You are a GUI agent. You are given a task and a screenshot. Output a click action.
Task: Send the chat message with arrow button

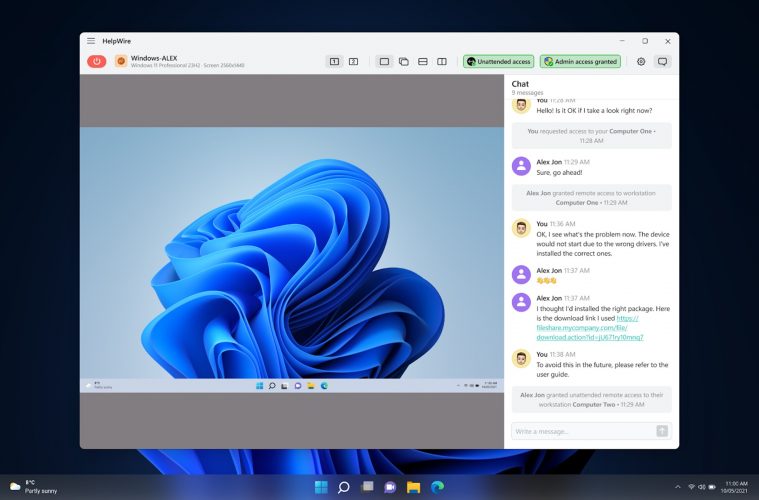(x=662, y=431)
